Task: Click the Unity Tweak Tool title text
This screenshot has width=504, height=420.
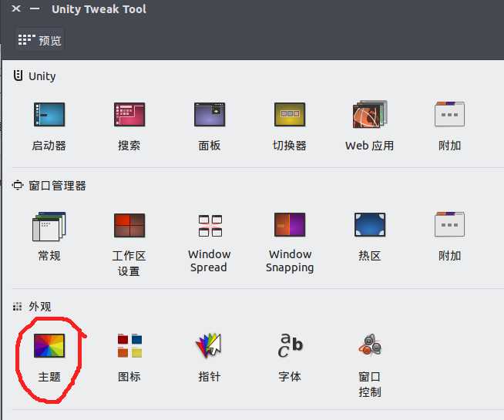Action: pos(99,9)
